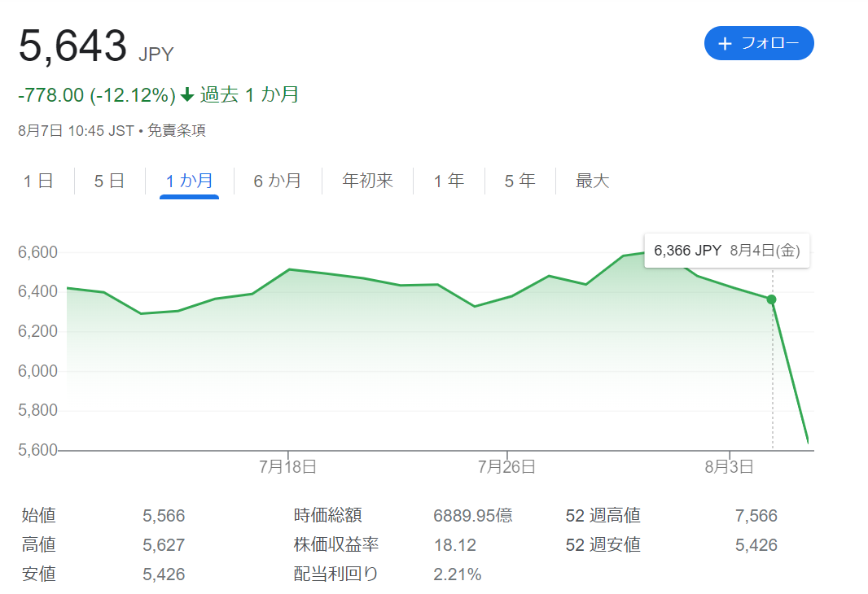Click the green down arrow beside -12.12%
This screenshot has height=594, width=868.
[x=187, y=94]
